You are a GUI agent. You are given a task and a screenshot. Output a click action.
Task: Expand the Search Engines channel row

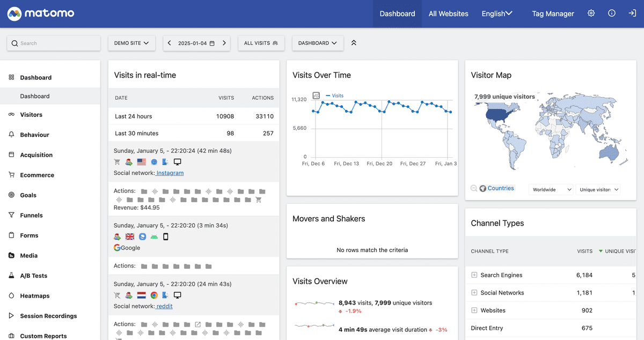pos(474,275)
